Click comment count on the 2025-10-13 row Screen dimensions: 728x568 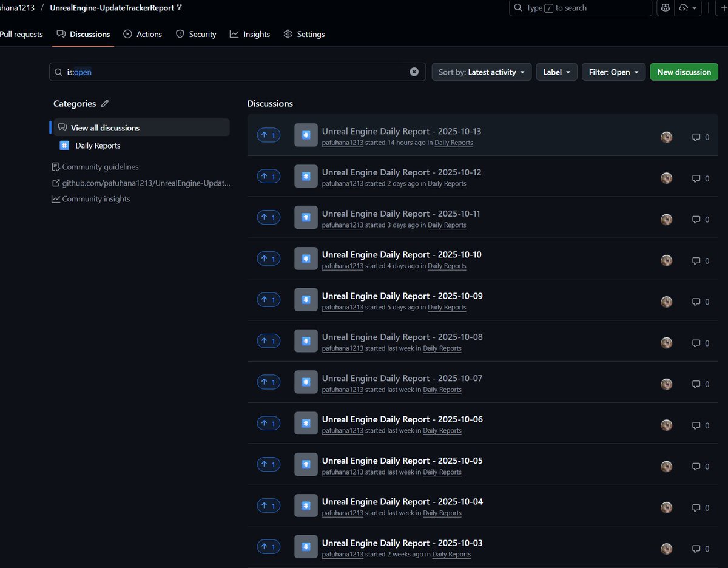coord(701,137)
